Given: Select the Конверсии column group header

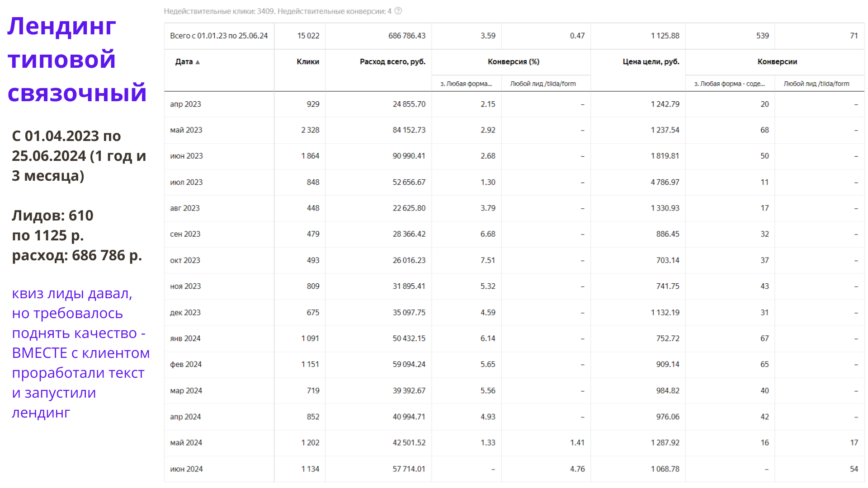Looking at the screenshot, I should click(777, 61).
